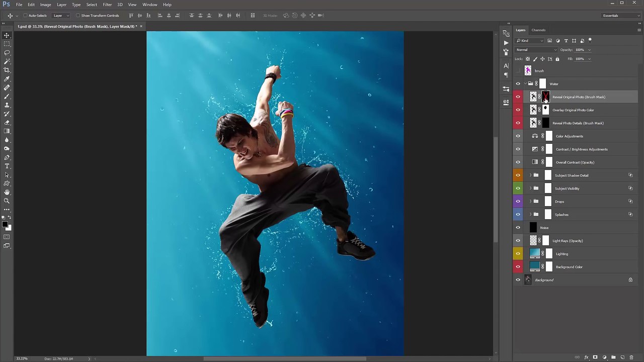The image size is (644, 362).
Task: Open the Select menu
Action: coord(92,5)
